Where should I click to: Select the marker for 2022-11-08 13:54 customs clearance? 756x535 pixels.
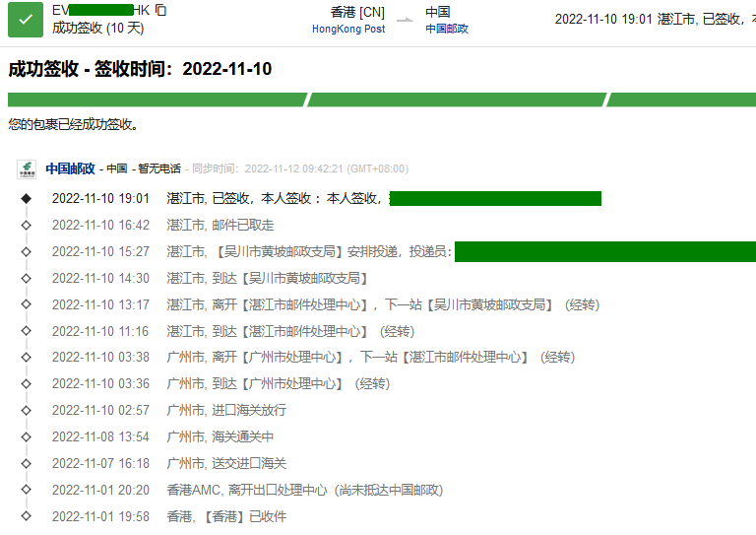(x=27, y=436)
